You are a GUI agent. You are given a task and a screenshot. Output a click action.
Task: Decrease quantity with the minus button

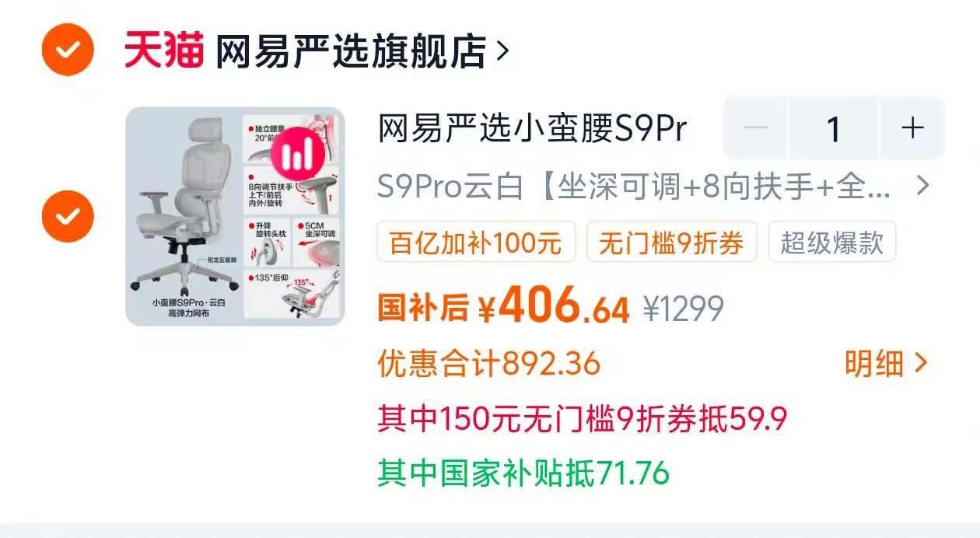tap(756, 128)
